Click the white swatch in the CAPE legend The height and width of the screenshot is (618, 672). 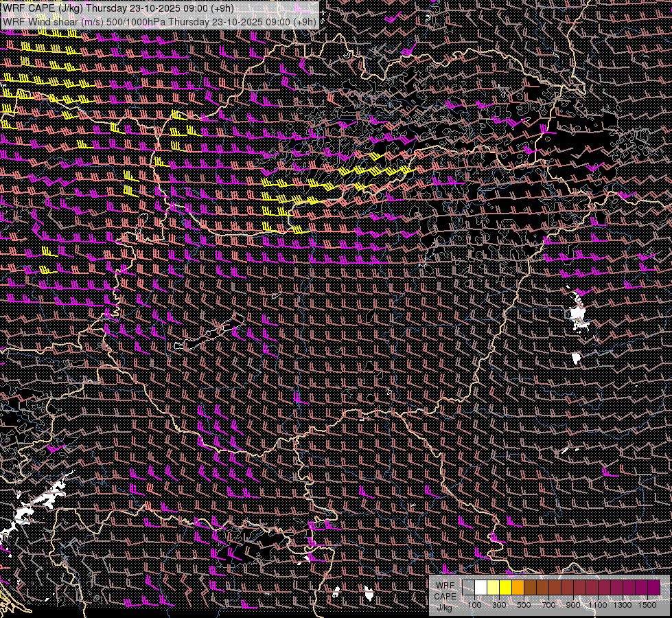(480, 588)
